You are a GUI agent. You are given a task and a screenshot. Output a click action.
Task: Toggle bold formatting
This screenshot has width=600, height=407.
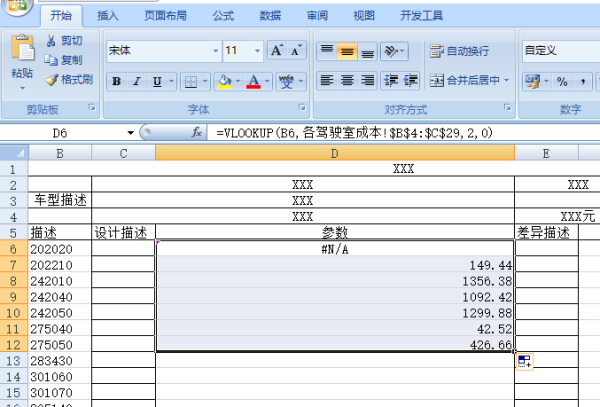[x=117, y=81]
